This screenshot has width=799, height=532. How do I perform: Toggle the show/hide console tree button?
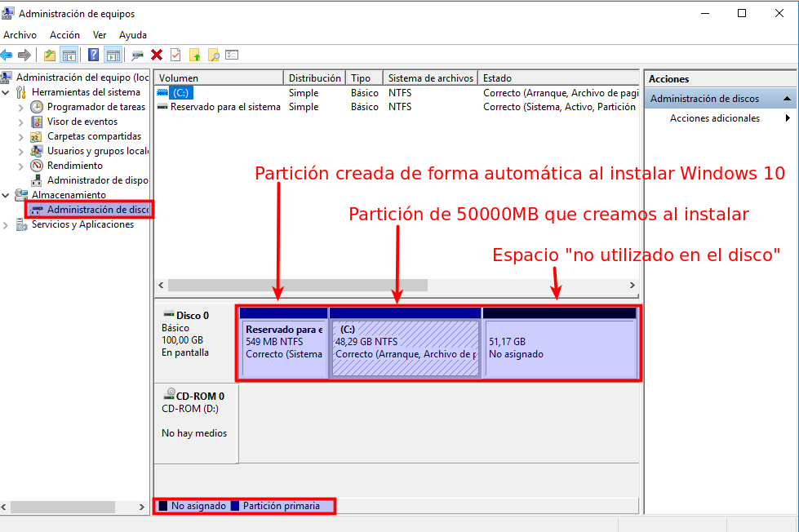pyautogui.click(x=69, y=55)
